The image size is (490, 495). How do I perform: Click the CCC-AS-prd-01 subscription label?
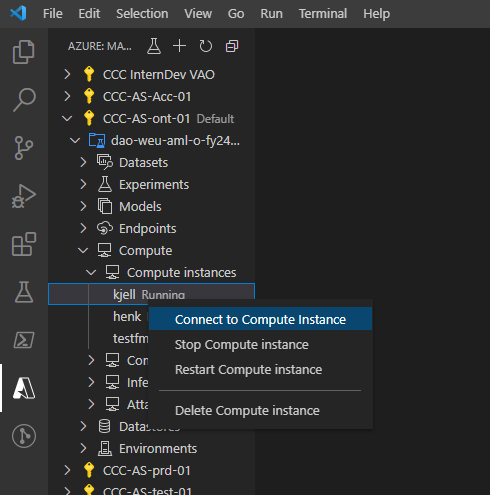click(x=147, y=470)
